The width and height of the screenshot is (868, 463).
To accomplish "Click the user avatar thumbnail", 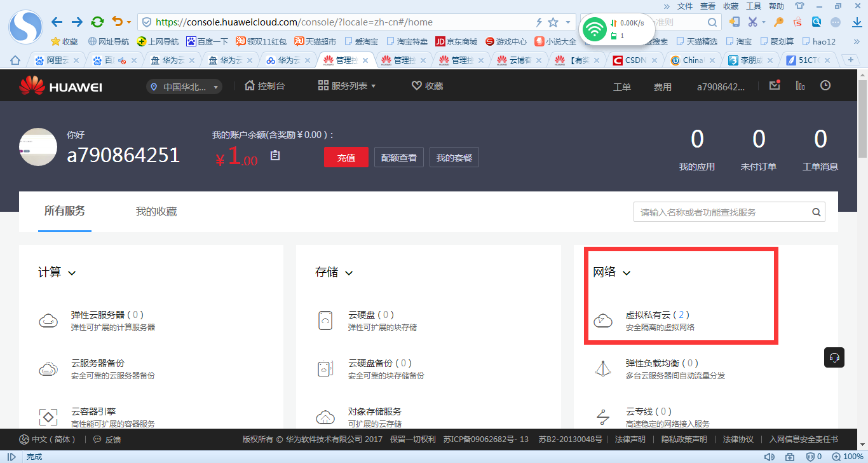I will 38,147.
